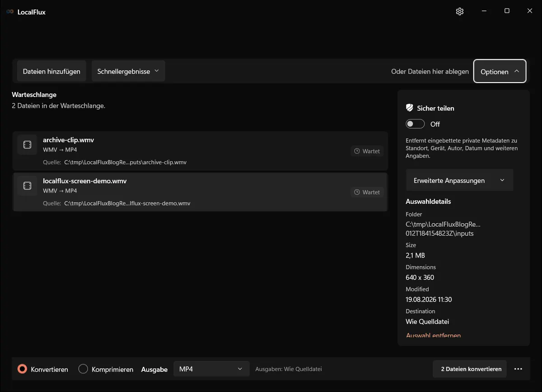Click the 'Wie Quelldatei' destination value

(x=427, y=322)
